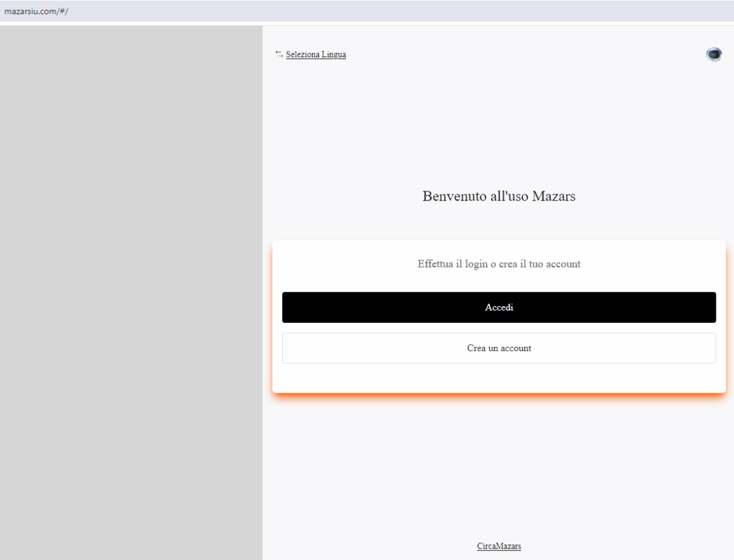Follow the CircaMazars footer link
Image resolution: width=734 pixels, height=560 pixels.
(499, 546)
